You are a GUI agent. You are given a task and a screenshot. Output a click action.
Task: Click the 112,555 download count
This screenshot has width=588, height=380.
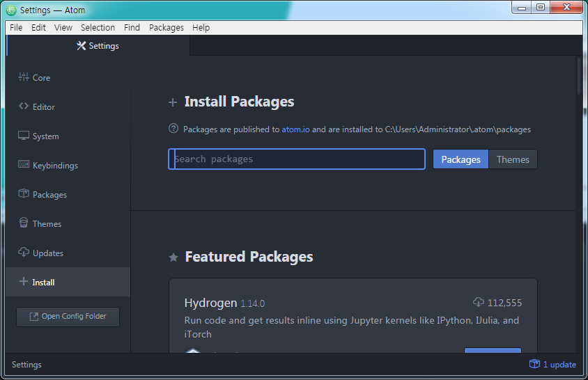(x=504, y=303)
